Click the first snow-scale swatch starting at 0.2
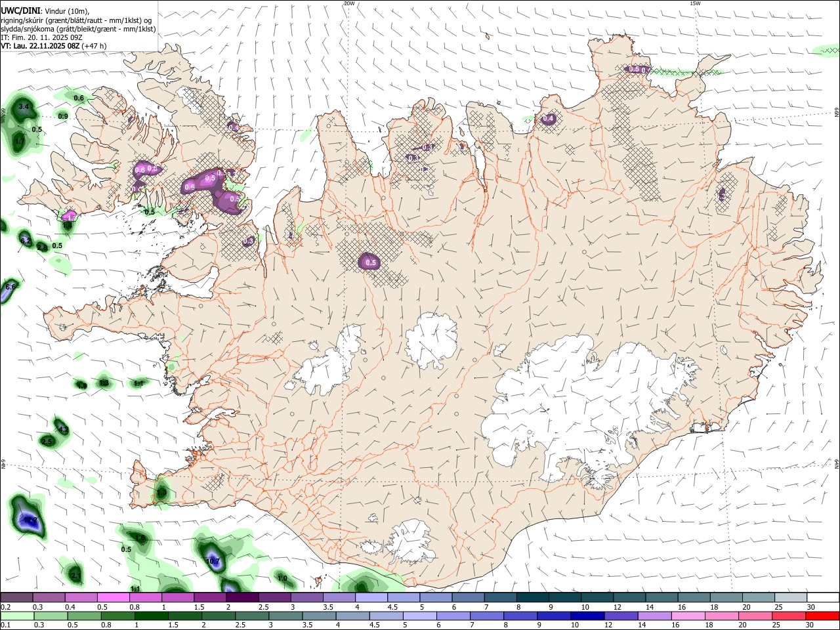840x630 pixels. (17, 597)
